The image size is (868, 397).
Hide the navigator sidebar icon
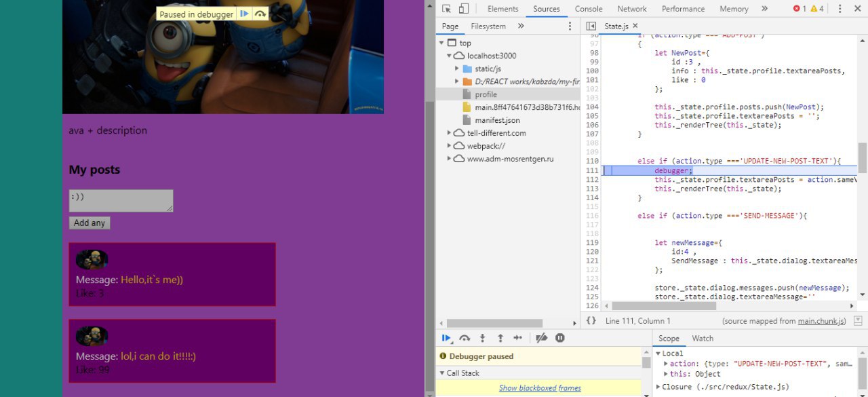click(591, 26)
